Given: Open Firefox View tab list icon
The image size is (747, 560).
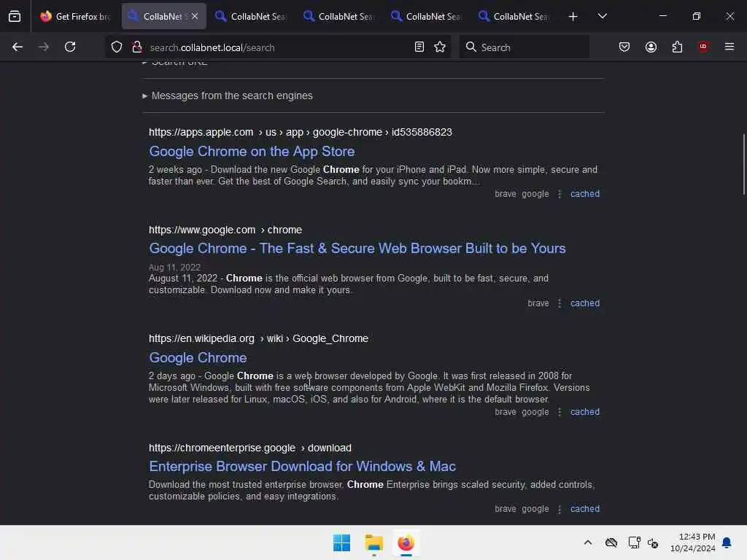Looking at the screenshot, I should point(15,17).
